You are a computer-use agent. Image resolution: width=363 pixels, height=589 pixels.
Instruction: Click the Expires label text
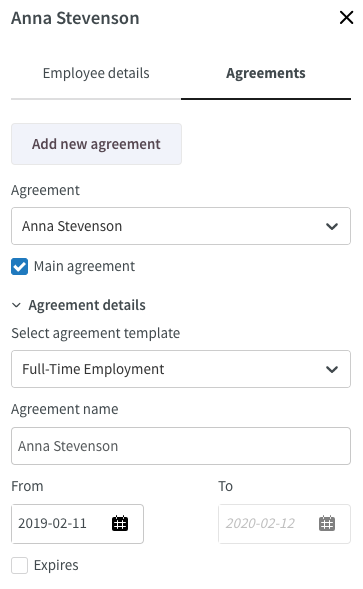(x=56, y=565)
